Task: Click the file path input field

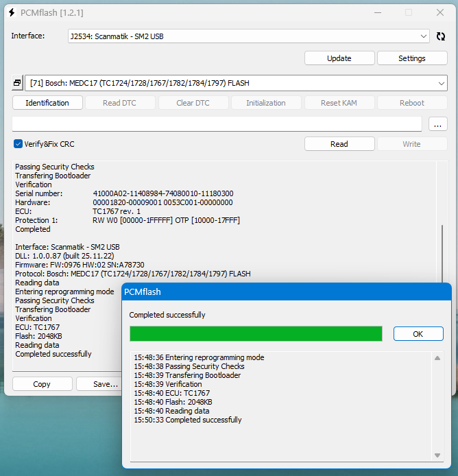Action: click(217, 124)
